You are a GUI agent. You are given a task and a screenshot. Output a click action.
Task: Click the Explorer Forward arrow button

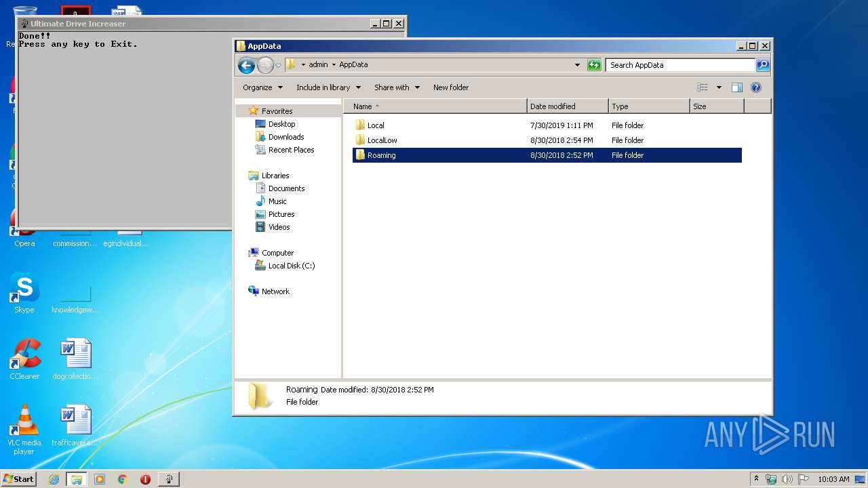click(265, 65)
